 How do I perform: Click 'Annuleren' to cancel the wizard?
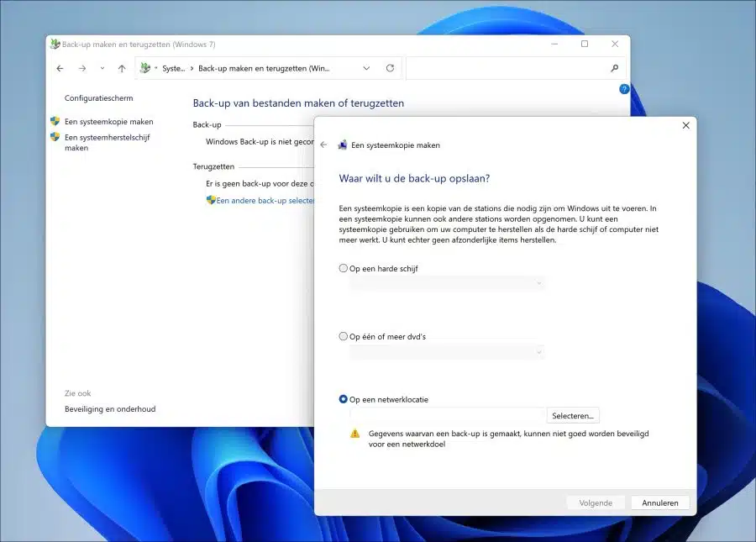(x=660, y=503)
